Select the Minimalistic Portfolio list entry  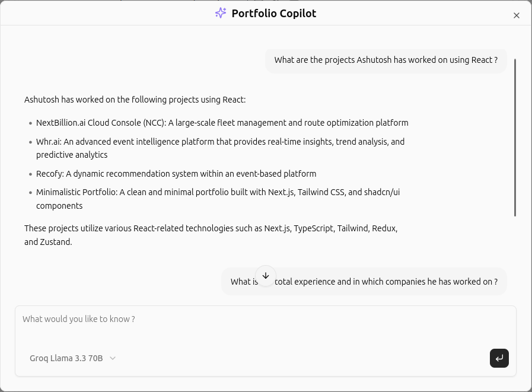pyautogui.click(x=218, y=199)
